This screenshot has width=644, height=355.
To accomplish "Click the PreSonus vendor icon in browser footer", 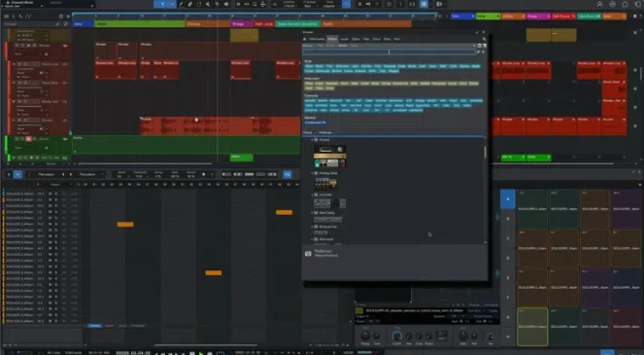I will pyautogui.click(x=308, y=254).
